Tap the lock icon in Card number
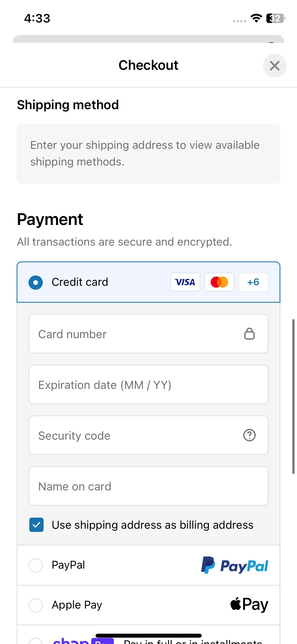The width and height of the screenshot is (297, 644). 249,334
